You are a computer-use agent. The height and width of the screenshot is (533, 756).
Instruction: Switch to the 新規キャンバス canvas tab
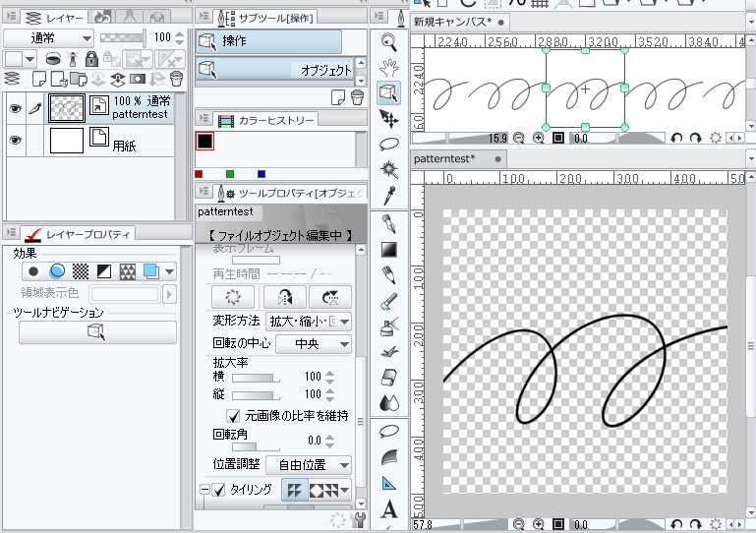pos(452,22)
